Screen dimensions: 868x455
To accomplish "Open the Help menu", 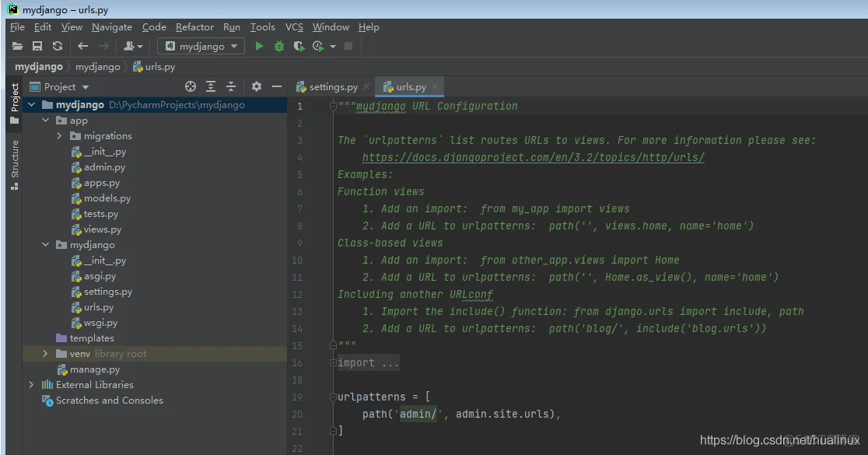I will tap(369, 27).
